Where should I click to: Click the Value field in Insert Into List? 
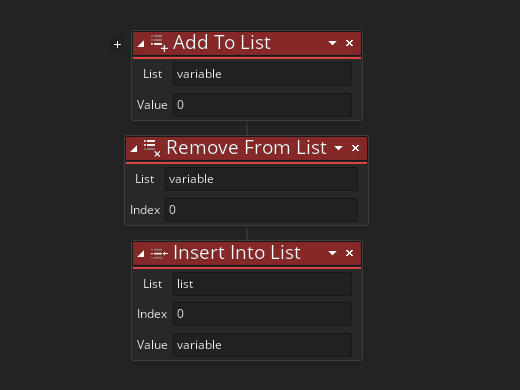pyautogui.click(x=262, y=345)
